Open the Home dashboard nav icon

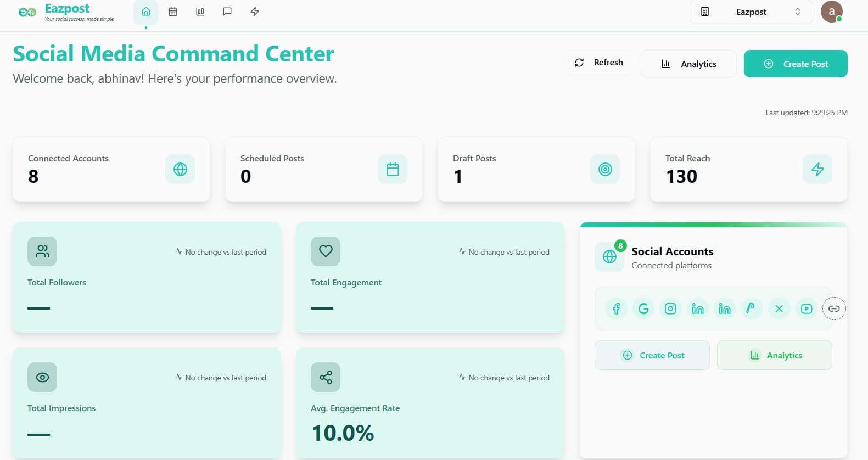pos(145,12)
